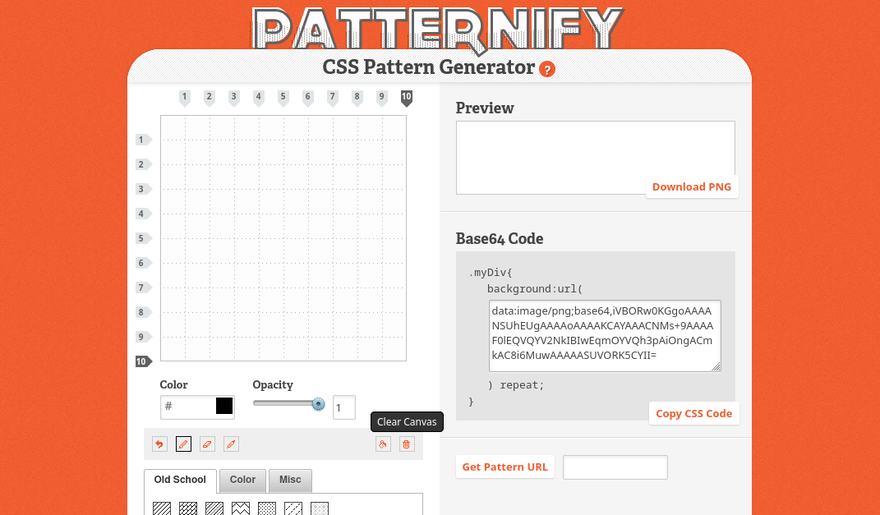Set grid height with row marker 6
Image resolution: width=880 pixels, height=515 pixels.
[x=144, y=263]
